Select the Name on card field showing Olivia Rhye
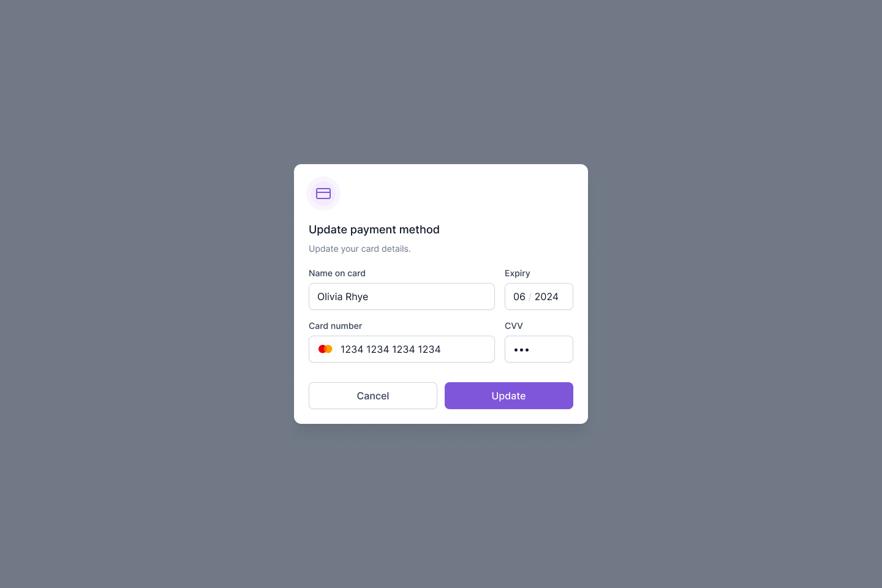Image resolution: width=882 pixels, height=588 pixels. tap(402, 296)
